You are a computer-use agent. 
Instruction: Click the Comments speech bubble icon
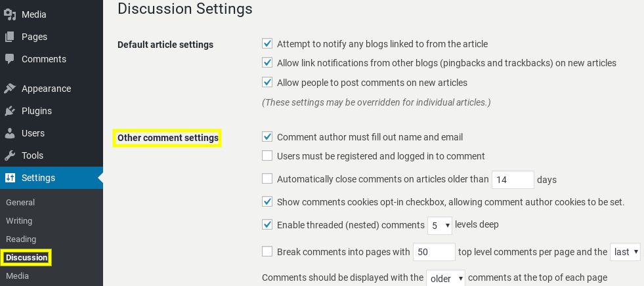pyautogui.click(x=10, y=59)
